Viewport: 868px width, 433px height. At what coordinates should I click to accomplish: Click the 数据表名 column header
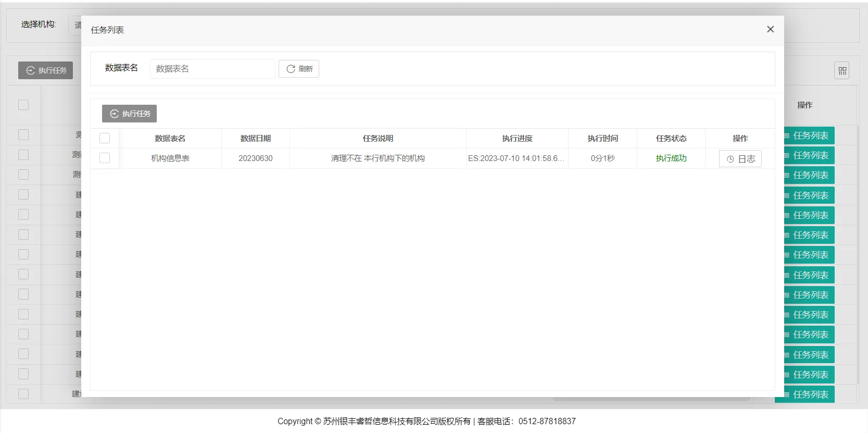[x=170, y=139]
